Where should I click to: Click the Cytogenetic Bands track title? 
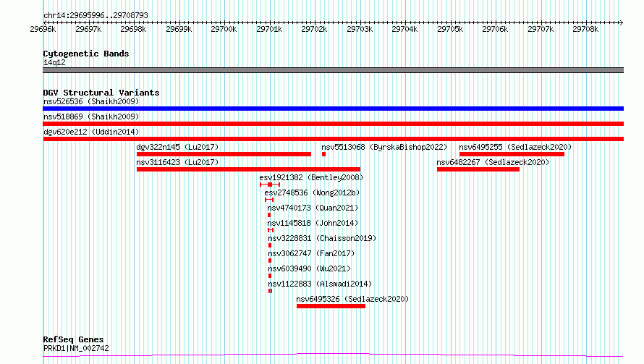pos(86,54)
